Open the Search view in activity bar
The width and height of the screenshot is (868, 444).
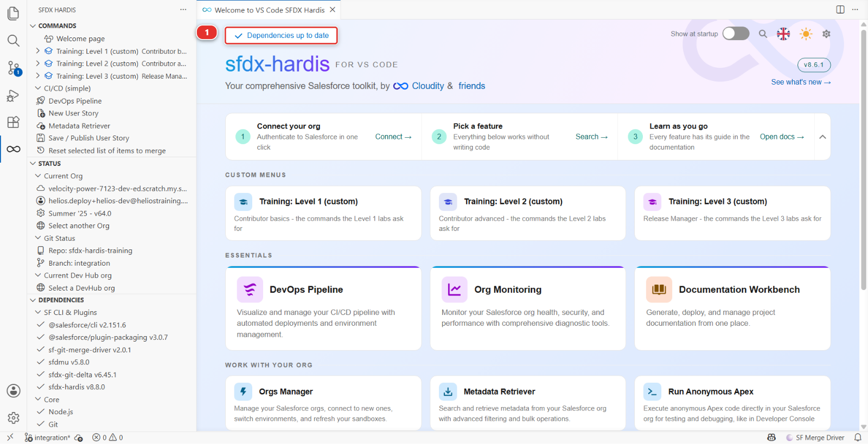coord(14,41)
